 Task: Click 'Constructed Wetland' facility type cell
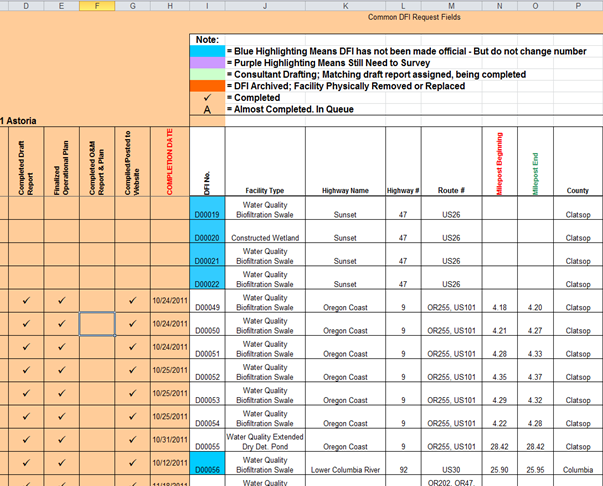point(265,231)
